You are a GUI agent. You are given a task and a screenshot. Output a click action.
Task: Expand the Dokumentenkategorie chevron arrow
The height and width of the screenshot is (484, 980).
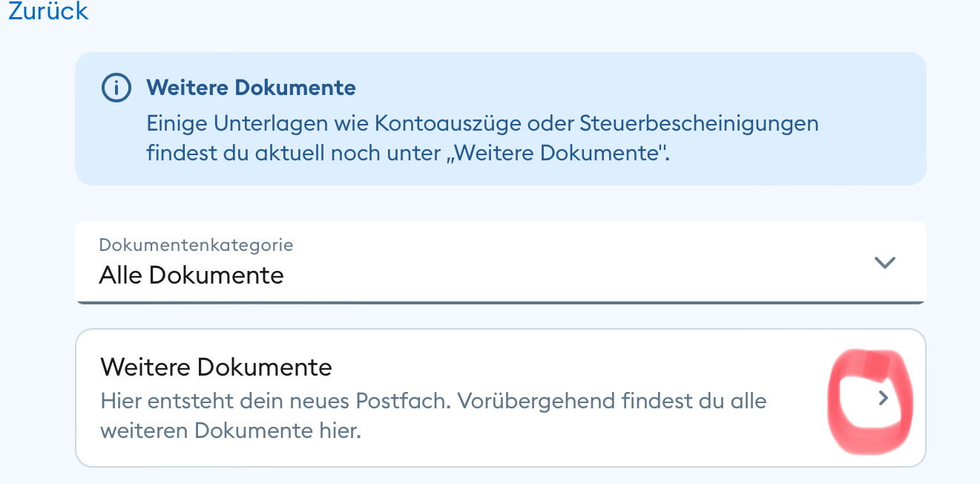(x=884, y=262)
